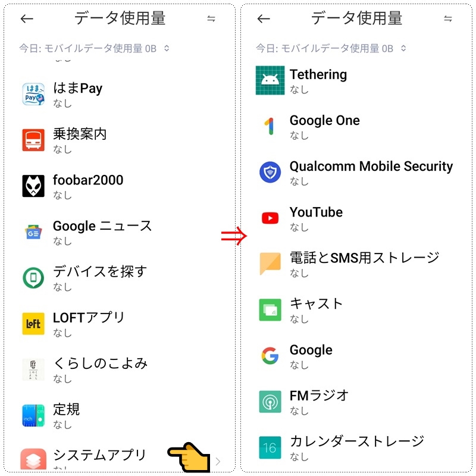Open the カレンダーストレージ entry
Screen dimensions: 476x476
[x=356, y=447]
